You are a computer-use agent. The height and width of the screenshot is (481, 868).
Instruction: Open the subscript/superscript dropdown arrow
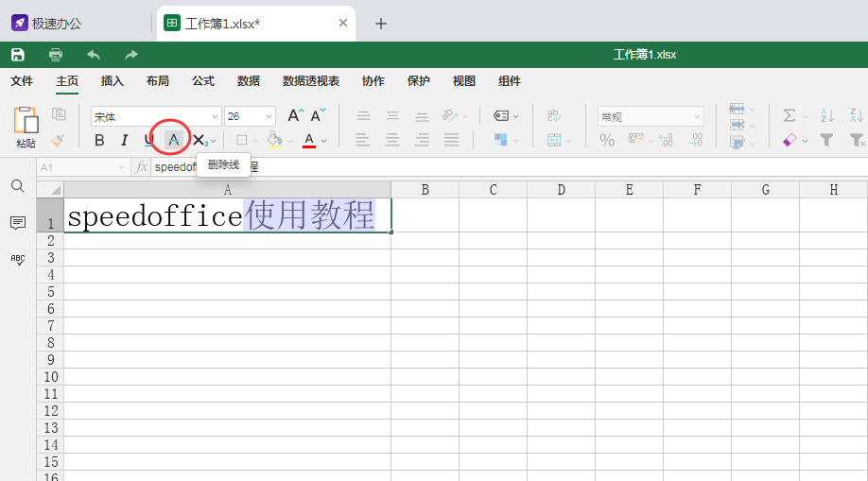[214, 141]
